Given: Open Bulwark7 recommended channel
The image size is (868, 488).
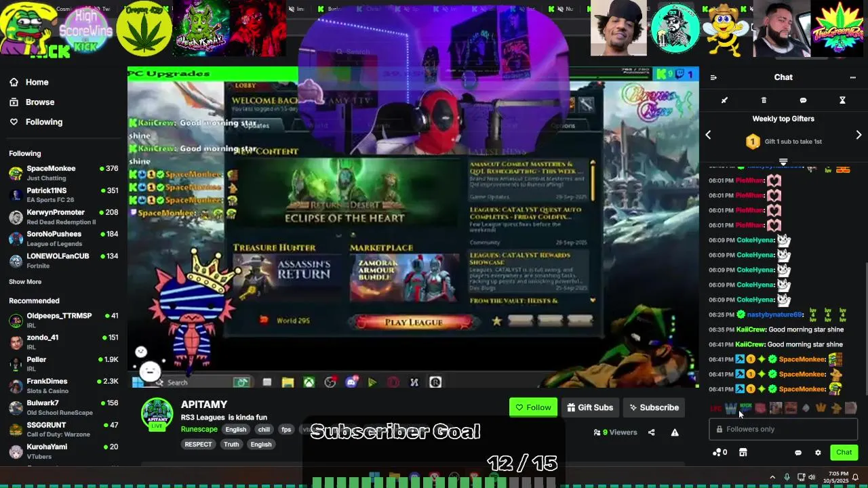Looking at the screenshot, I should (x=63, y=407).
